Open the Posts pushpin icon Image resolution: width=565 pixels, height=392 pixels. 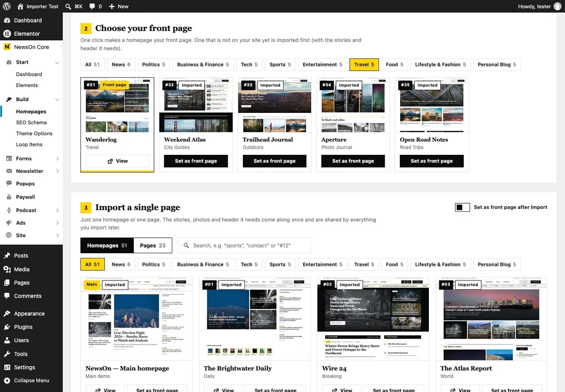coord(7,256)
